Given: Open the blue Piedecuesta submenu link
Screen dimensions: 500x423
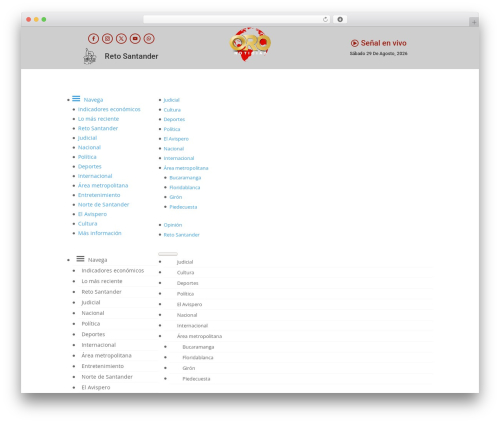Looking at the screenshot, I should [x=183, y=207].
